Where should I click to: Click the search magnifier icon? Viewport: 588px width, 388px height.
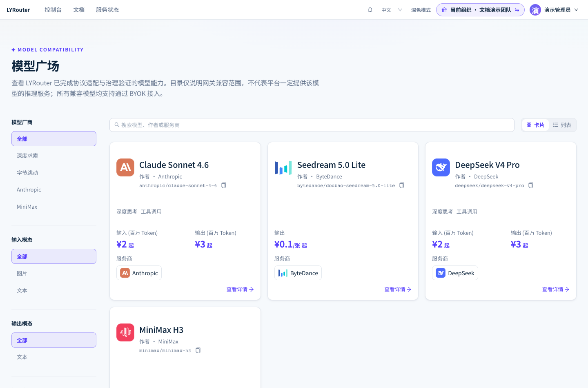click(x=117, y=125)
